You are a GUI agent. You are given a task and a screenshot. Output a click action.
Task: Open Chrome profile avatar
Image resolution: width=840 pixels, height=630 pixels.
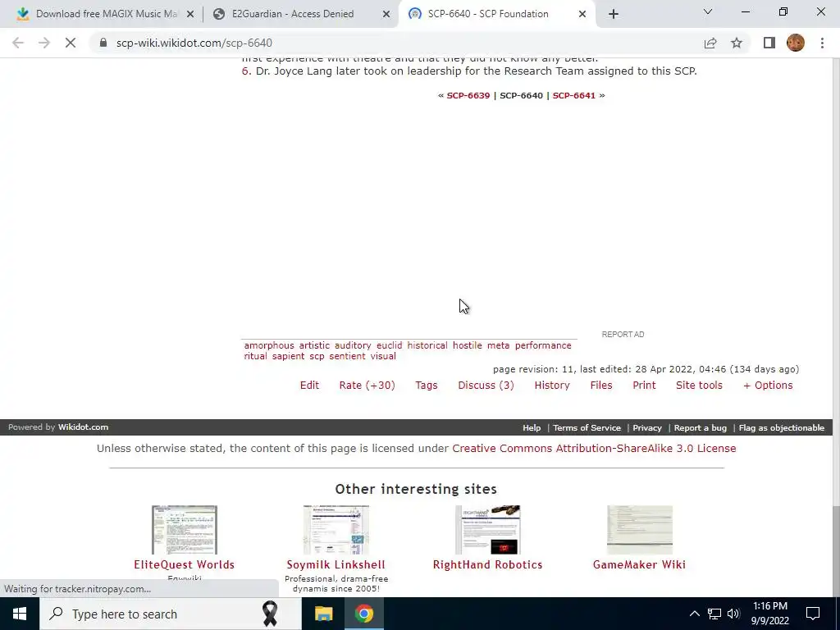[x=796, y=43]
